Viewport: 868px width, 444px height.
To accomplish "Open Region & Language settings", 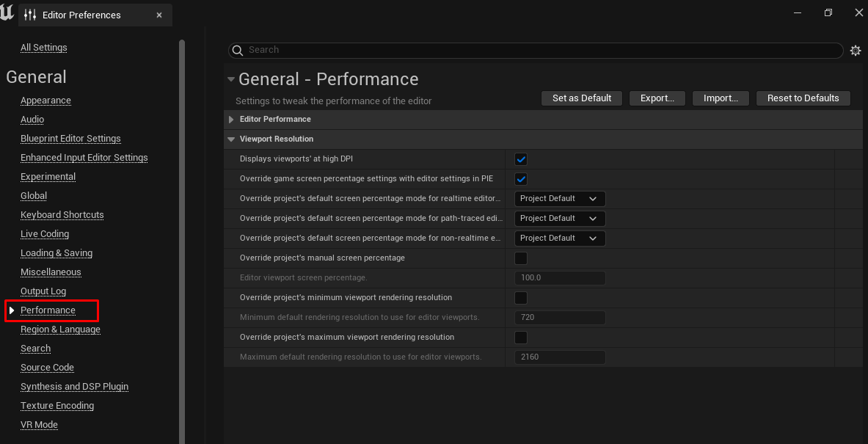I will [x=60, y=330].
